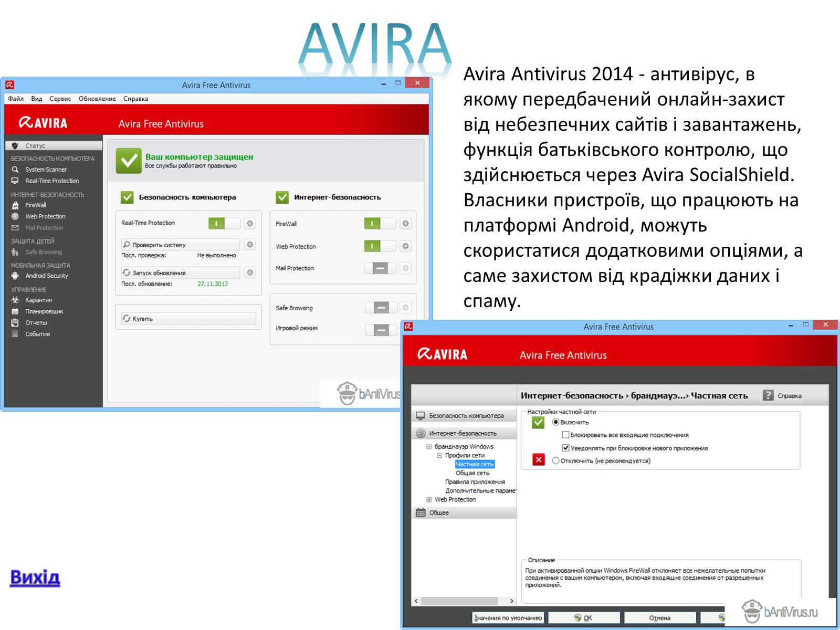Viewport: 840px width, 630px height.
Task: Open the Файл menu
Action: [16, 99]
